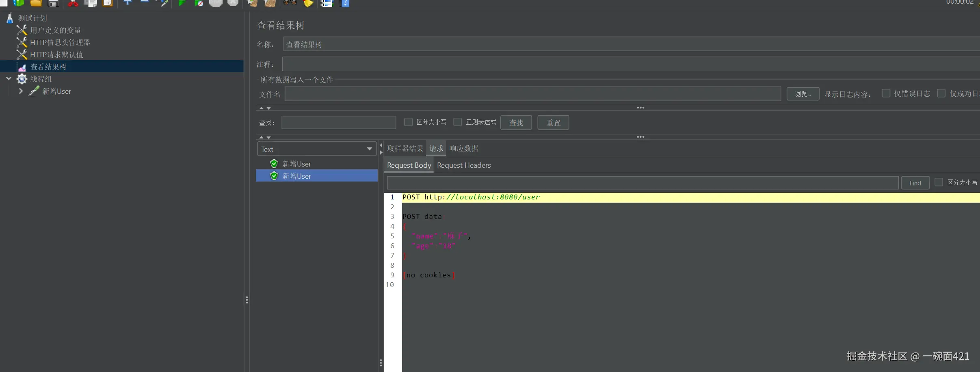Click the highlighted 新增User result row
This screenshot has width=980, height=372.
[x=317, y=176]
